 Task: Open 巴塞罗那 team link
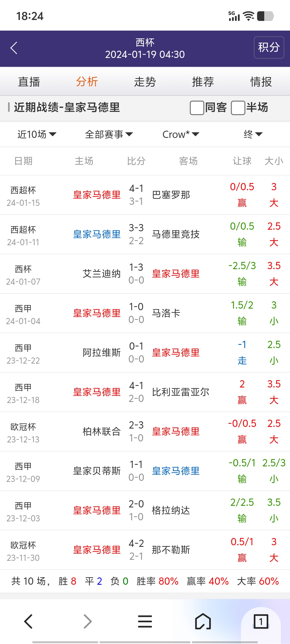click(171, 195)
